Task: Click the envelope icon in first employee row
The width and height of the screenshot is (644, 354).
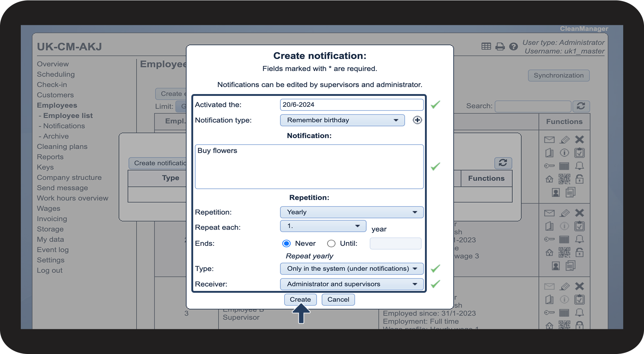Action: point(549,140)
